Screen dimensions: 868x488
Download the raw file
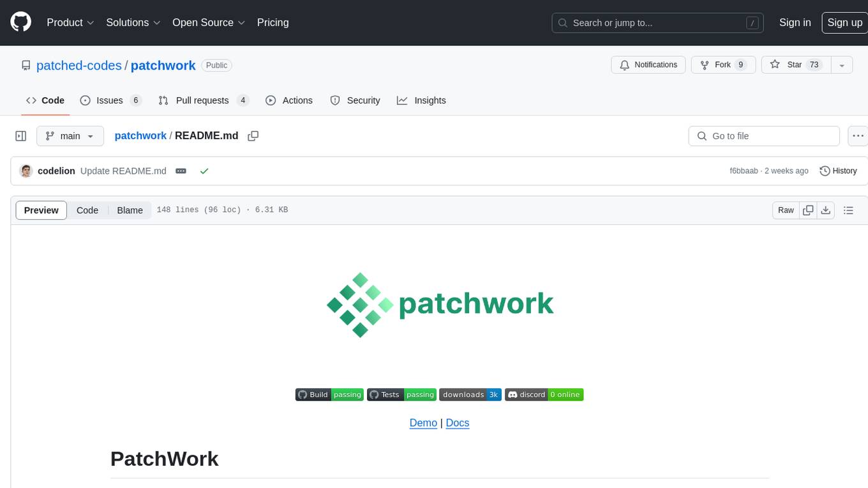click(826, 210)
